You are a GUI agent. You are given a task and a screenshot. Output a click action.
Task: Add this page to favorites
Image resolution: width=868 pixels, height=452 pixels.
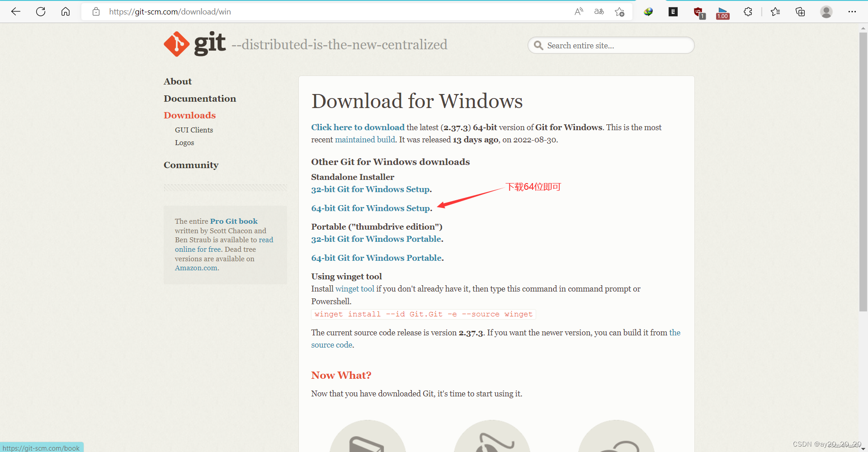pyautogui.click(x=619, y=12)
